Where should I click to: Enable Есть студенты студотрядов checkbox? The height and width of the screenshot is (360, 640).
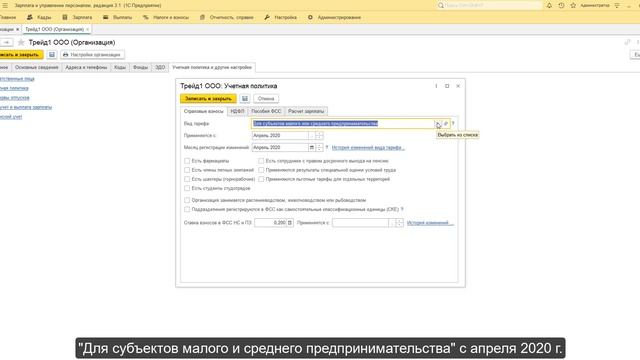tap(187, 188)
